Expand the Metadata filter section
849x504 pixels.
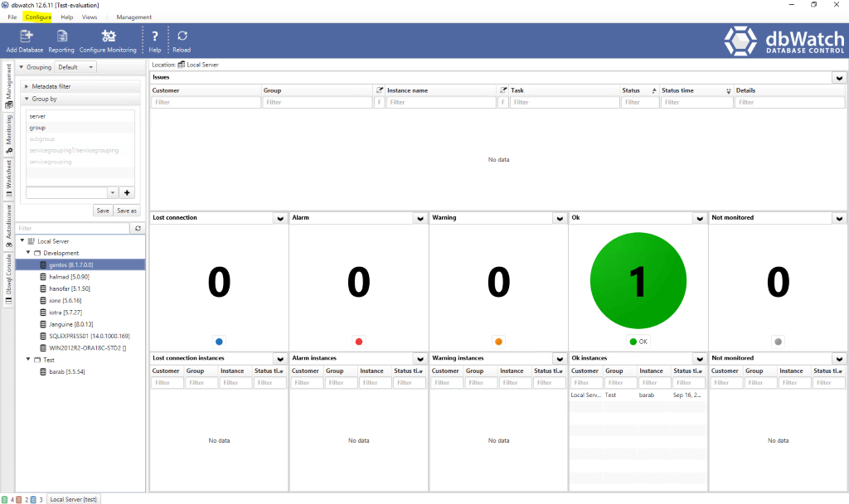27,86
